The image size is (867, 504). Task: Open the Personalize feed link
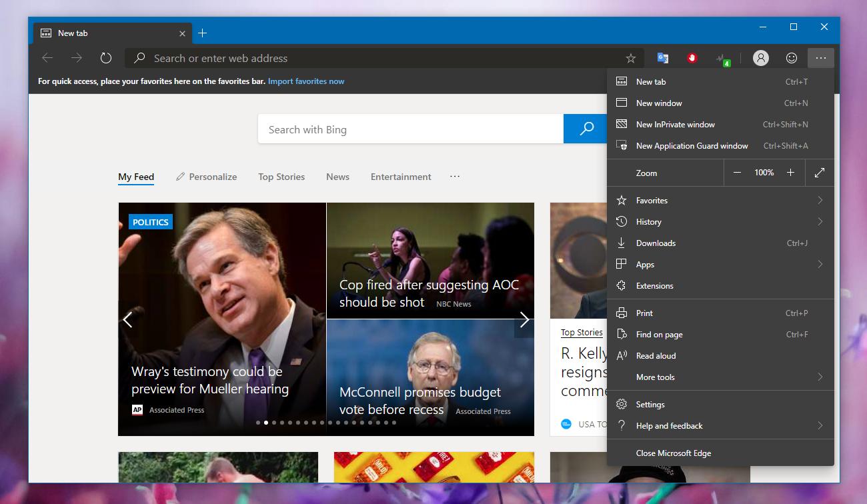tap(206, 177)
